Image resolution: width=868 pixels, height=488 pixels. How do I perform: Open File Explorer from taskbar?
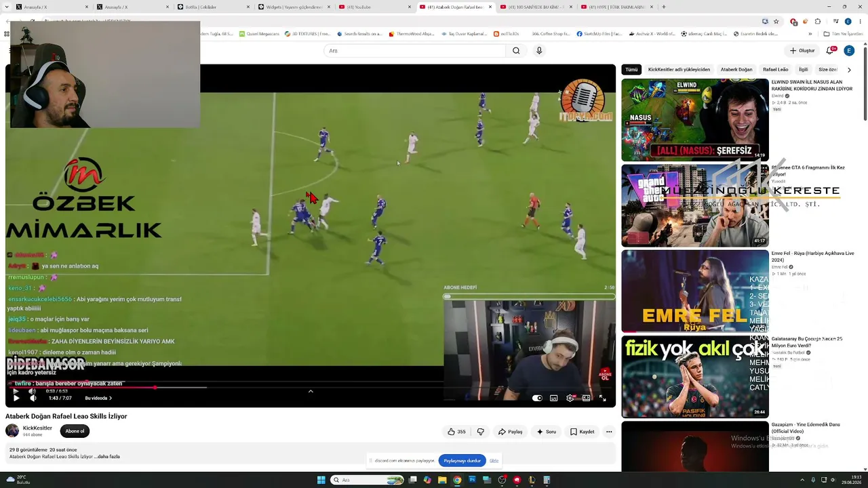click(x=442, y=480)
